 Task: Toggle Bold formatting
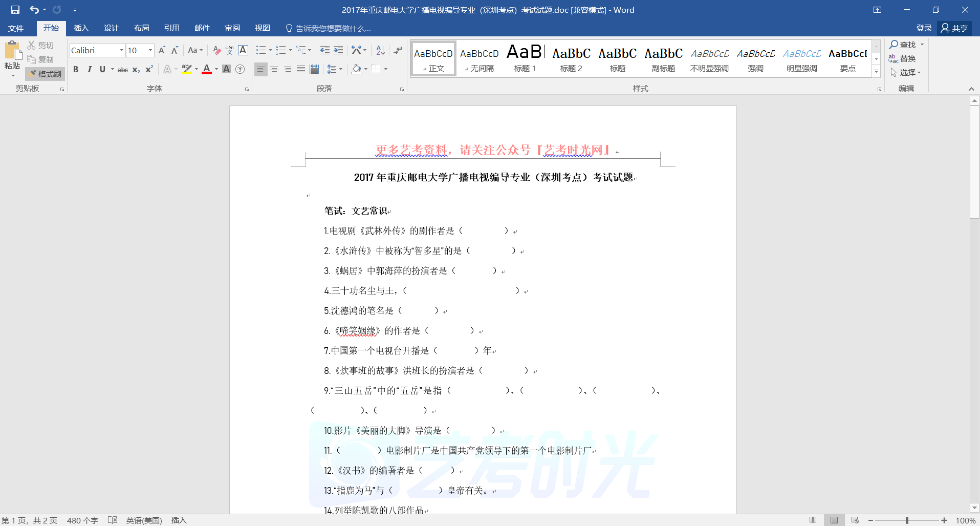76,69
